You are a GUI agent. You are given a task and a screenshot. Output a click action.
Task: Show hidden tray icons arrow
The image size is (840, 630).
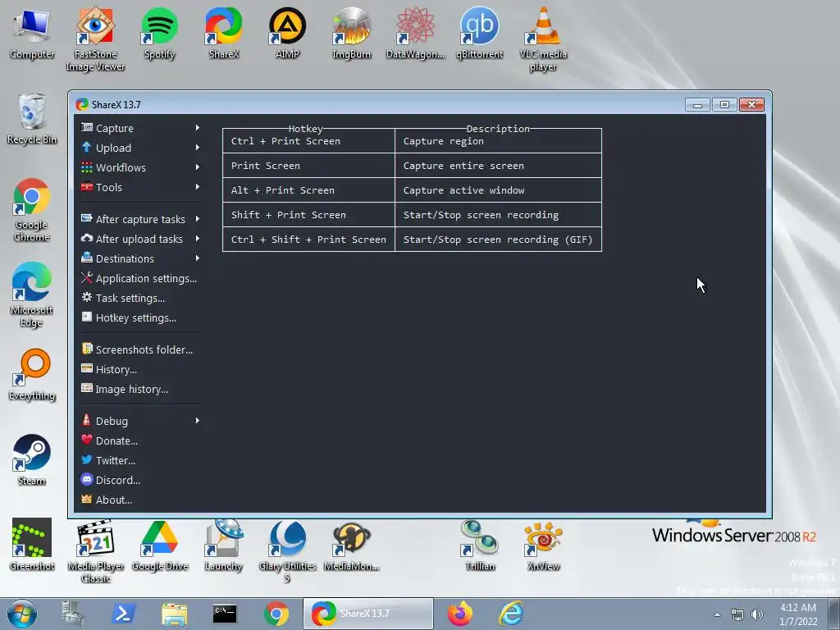(x=717, y=615)
